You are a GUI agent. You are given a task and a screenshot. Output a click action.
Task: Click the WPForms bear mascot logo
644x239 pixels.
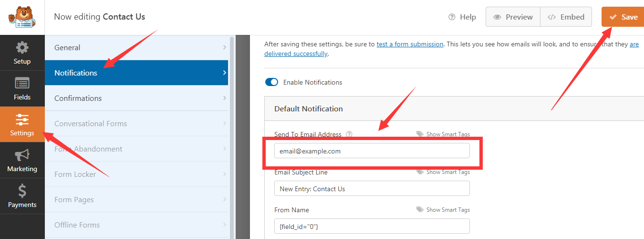[22, 17]
